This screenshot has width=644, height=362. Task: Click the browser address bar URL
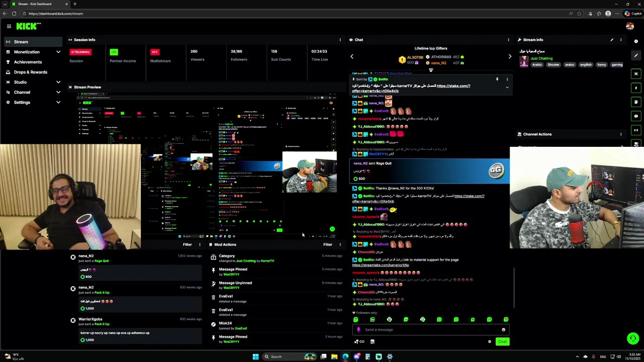[56, 14]
